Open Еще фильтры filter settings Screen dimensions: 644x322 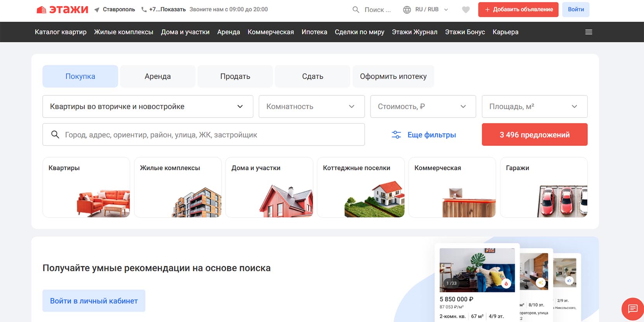pyautogui.click(x=424, y=135)
